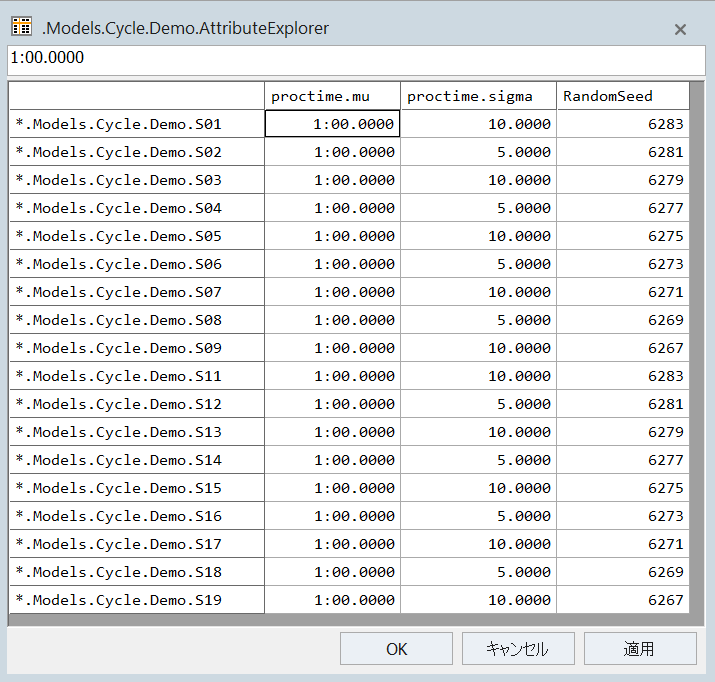The height and width of the screenshot is (682, 715).
Task: Click RandomSeed cell 6267 in S19 row
Action: [x=623, y=600]
